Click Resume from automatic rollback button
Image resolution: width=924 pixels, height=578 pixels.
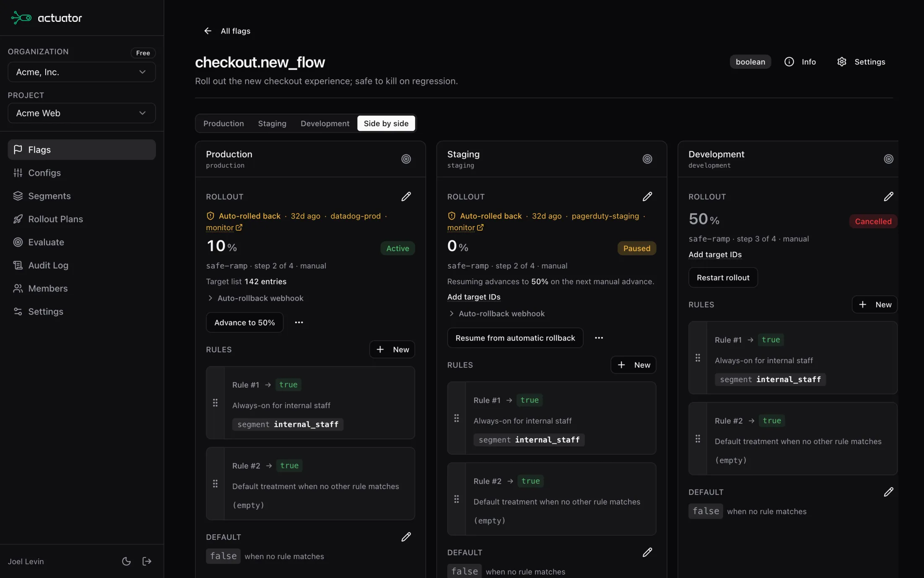coord(515,338)
